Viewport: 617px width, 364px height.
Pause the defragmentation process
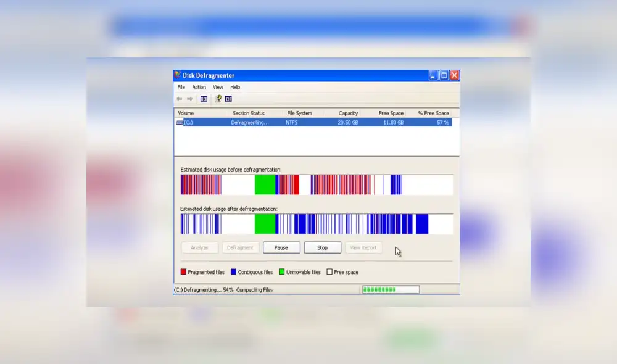[281, 247]
